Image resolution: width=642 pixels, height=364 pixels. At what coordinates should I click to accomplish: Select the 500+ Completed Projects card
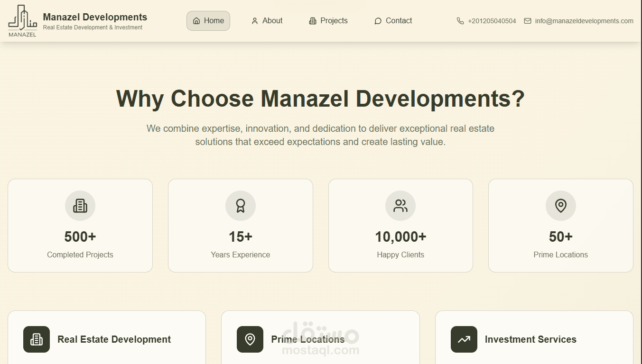[80, 226]
